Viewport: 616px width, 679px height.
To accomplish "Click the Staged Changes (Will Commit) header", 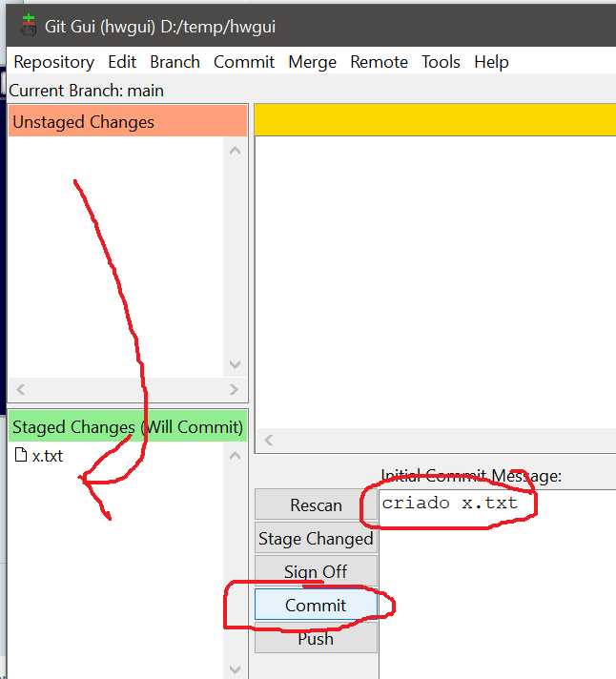I will (128, 426).
